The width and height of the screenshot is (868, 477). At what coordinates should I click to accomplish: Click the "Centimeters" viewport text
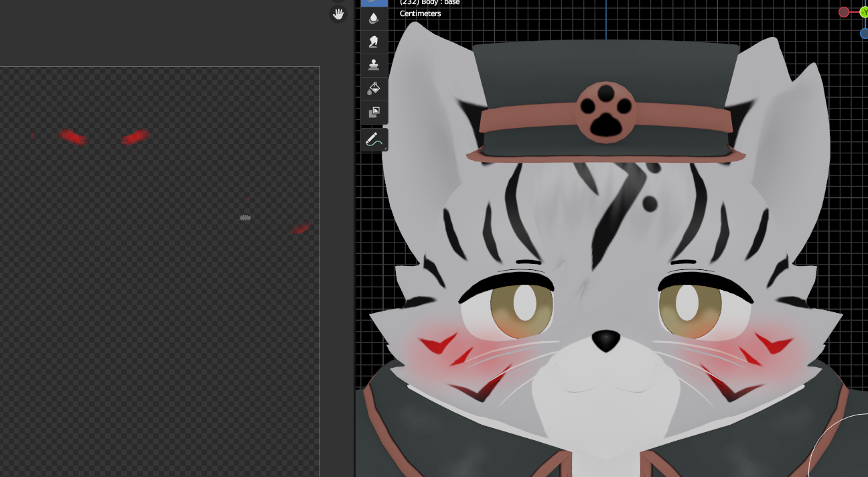click(421, 13)
